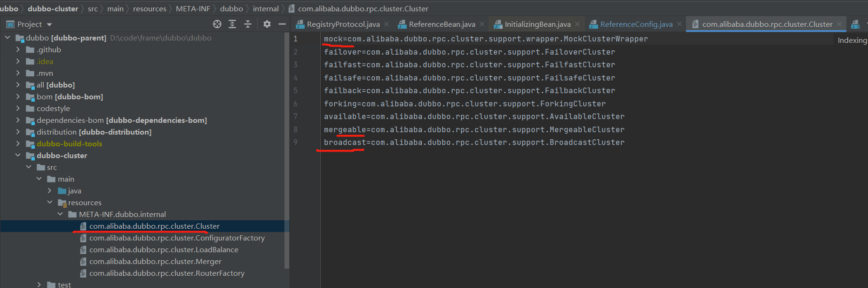Place cursor on the broadcast= line
This screenshot has height=288, width=868.
pyautogui.click(x=474, y=142)
